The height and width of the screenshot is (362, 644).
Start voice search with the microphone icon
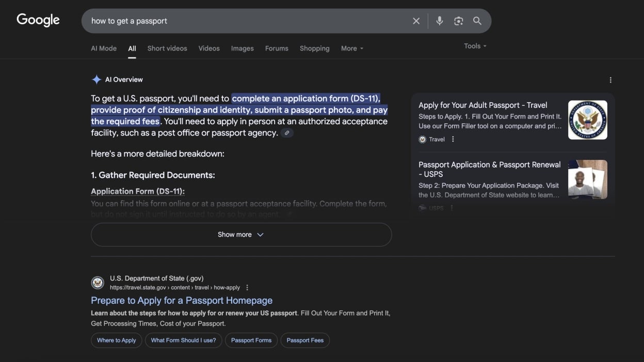pyautogui.click(x=439, y=21)
